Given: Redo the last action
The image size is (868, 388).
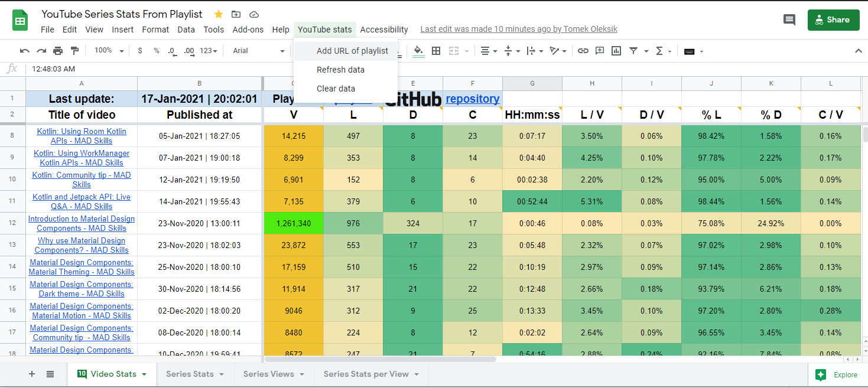Looking at the screenshot, I should pyautogui.click(x=41, y=51).
